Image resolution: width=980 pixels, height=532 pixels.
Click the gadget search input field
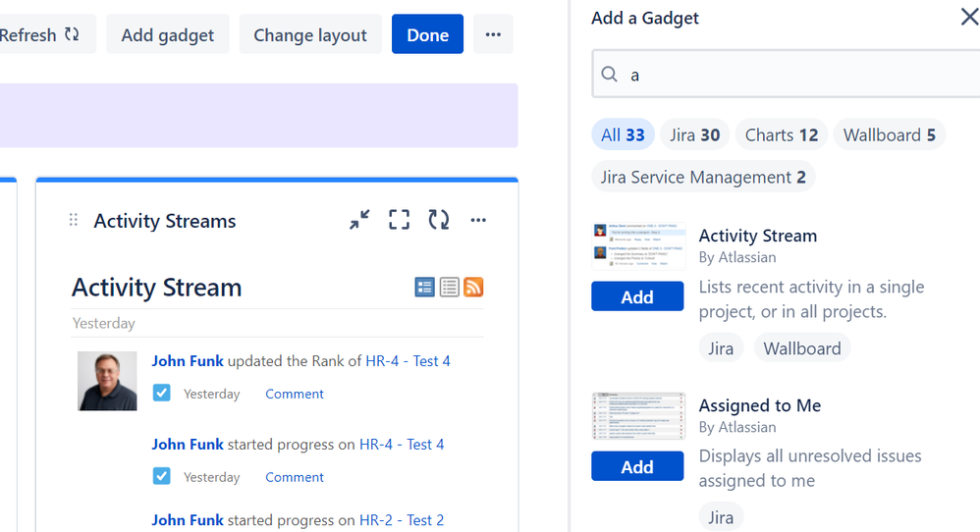point(786,75)
